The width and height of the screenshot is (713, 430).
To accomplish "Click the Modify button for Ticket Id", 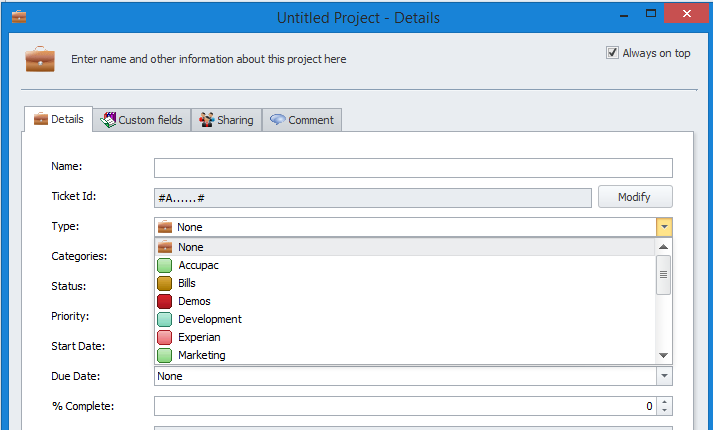I will 634,197.
